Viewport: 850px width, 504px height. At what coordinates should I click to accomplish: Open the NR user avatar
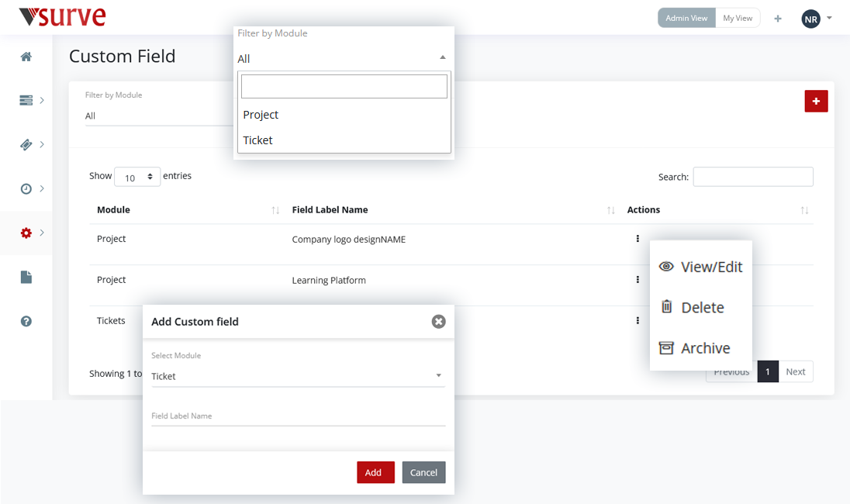coord(811,19)
